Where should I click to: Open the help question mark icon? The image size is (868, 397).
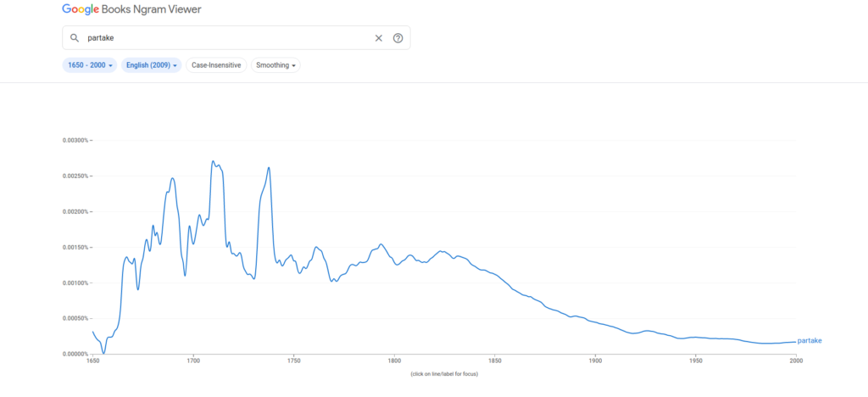398,38
